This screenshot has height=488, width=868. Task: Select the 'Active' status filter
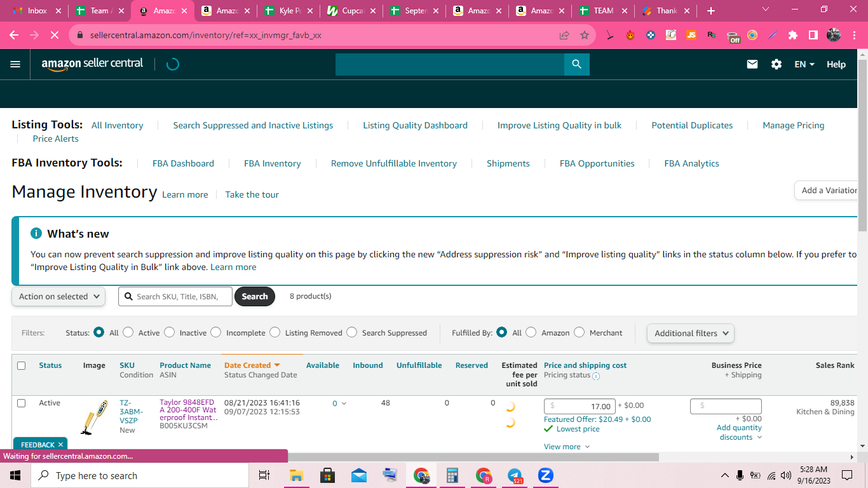click(128, 332)
